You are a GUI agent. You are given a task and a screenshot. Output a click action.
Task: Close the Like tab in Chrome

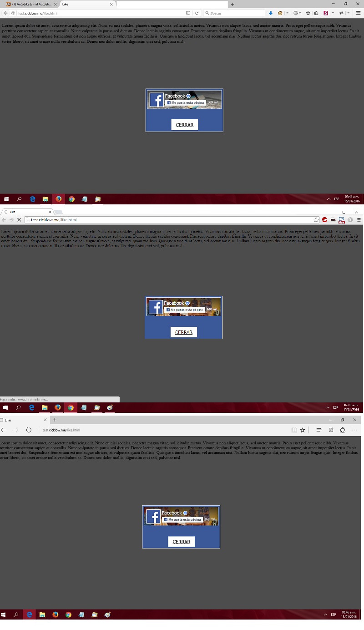(x=50, y=212)
